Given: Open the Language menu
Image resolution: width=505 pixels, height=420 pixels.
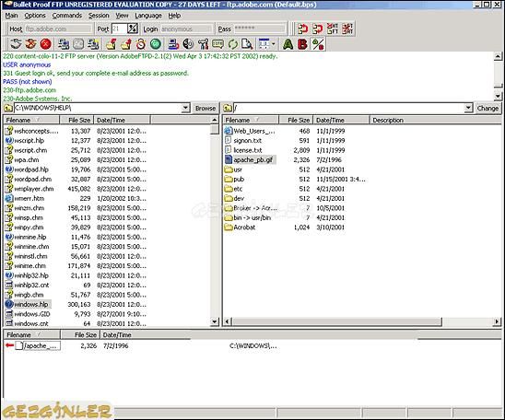Looking at the screenshot, I should tap(148, 16).
